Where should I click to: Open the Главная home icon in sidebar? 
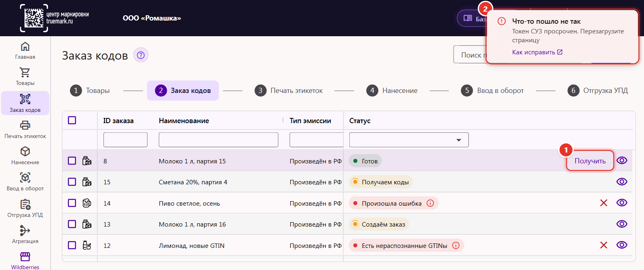(x=25, y=47)
